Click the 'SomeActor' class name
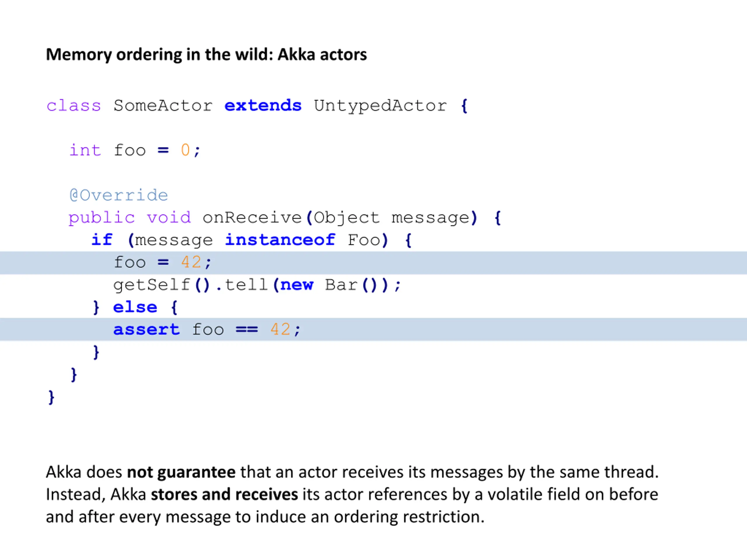 (163, 106)
